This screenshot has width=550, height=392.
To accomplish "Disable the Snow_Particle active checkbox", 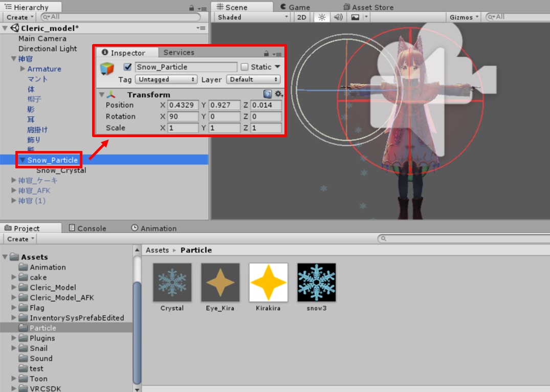I will tap(128, 67).
